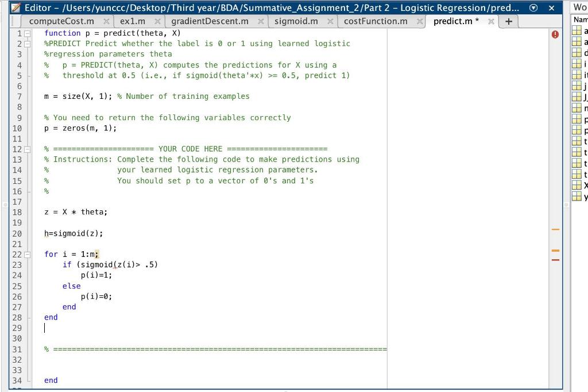Click the orange marker beside line 20
This screenshot has height=392, width=588.
(555, 229)
